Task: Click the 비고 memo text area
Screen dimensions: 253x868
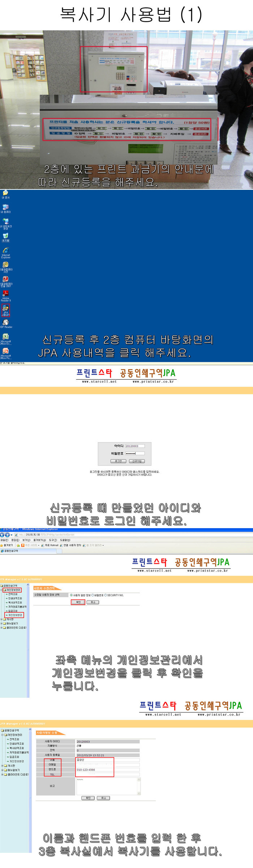Action: click(x=108, y=786)
